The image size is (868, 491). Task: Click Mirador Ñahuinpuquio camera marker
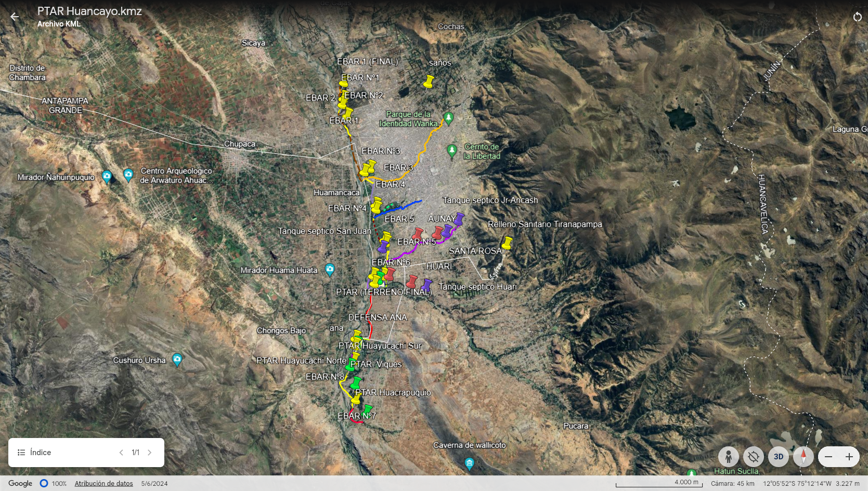tap(107, 177)
